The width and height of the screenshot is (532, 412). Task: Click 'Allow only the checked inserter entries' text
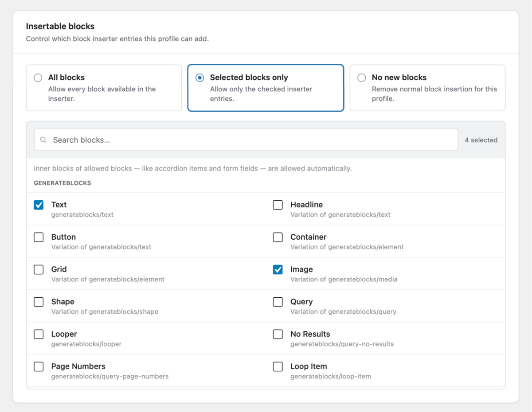pyautogui.click(x=261, y=94)
